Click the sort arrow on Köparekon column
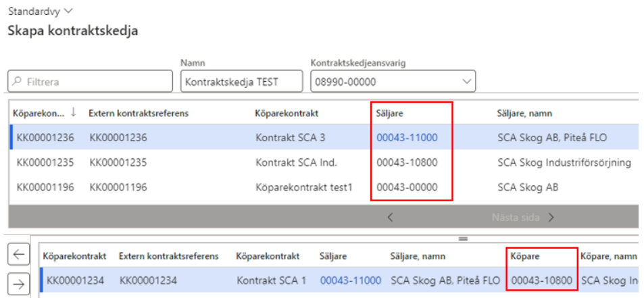 click(73, 113)
